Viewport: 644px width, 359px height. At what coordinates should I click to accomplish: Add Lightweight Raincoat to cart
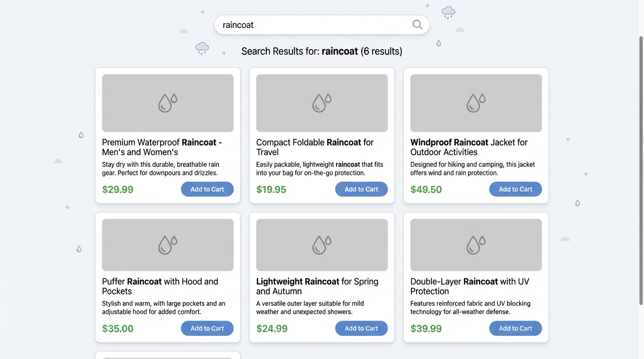(361, 328)
